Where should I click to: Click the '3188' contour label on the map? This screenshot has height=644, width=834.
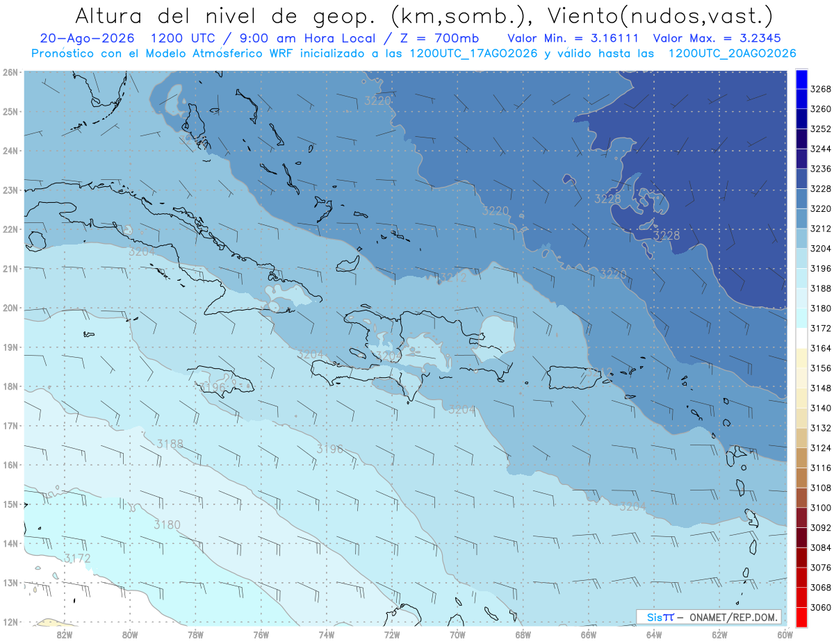(x=170, y=444)
